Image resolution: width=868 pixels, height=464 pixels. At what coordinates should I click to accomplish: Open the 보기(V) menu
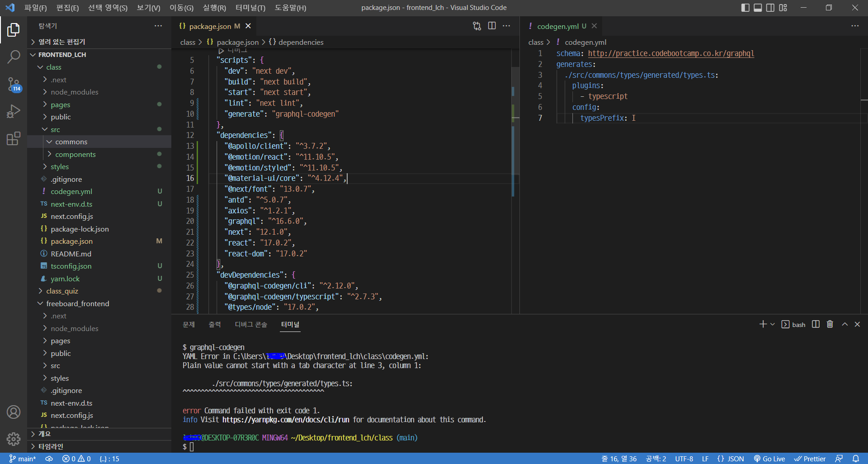tap(148, 8)
